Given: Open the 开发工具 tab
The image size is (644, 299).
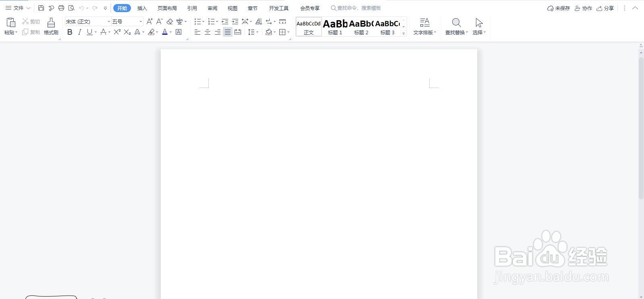Looking at the screenshot, I should pyautogui.click(x=279, y=8).
